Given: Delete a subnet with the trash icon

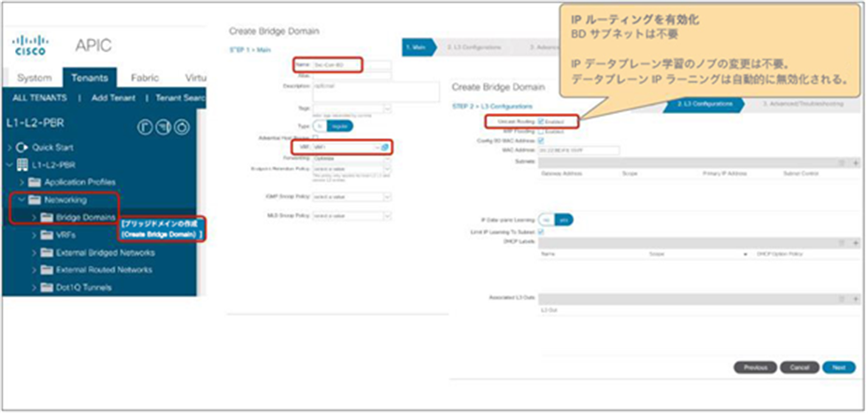Looking at the screenshot, I should 843,163.
